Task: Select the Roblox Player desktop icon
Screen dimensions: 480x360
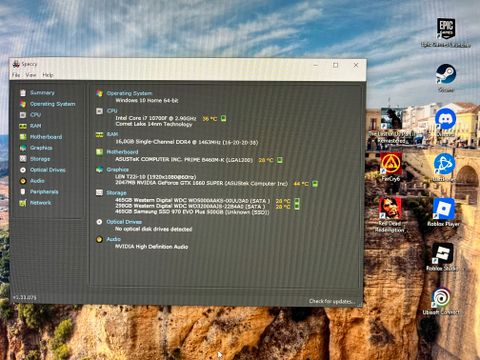Action: [444, 212]
